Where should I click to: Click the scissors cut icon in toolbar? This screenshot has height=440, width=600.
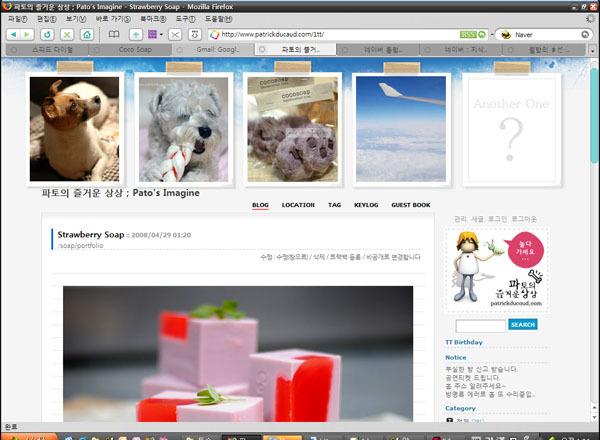tap(175, 34)
